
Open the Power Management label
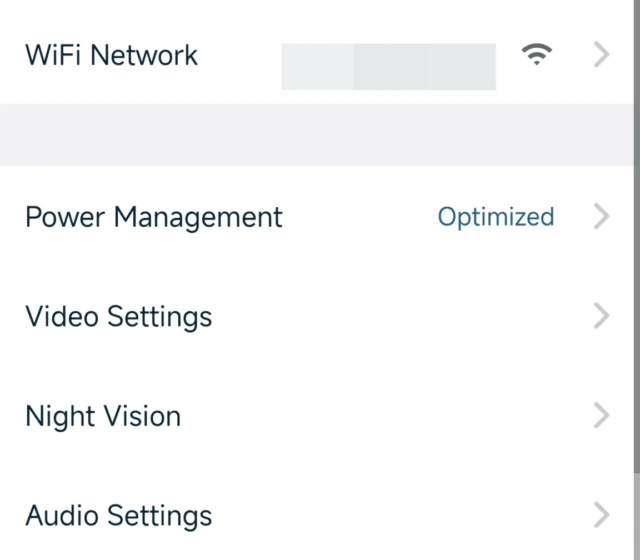point(153,217)
